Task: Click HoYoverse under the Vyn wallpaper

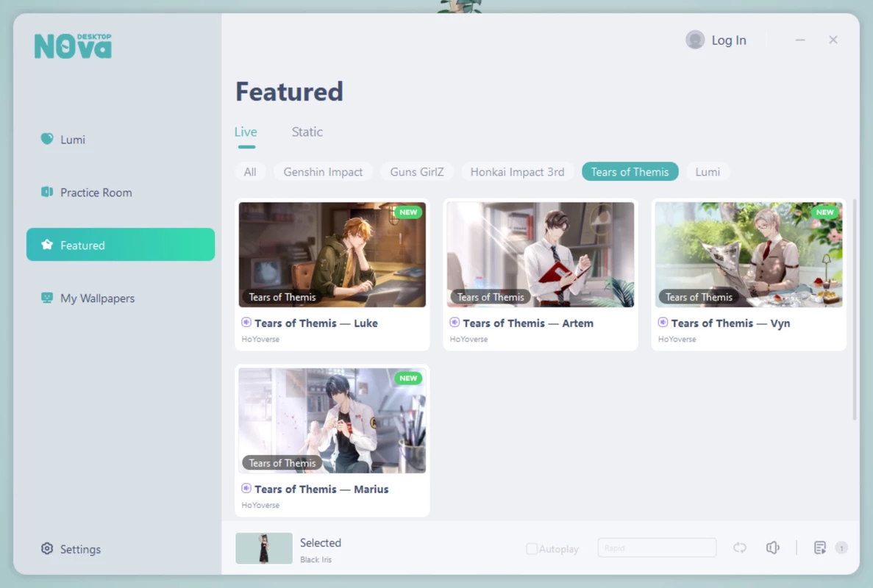Action: tap(677, 339)
